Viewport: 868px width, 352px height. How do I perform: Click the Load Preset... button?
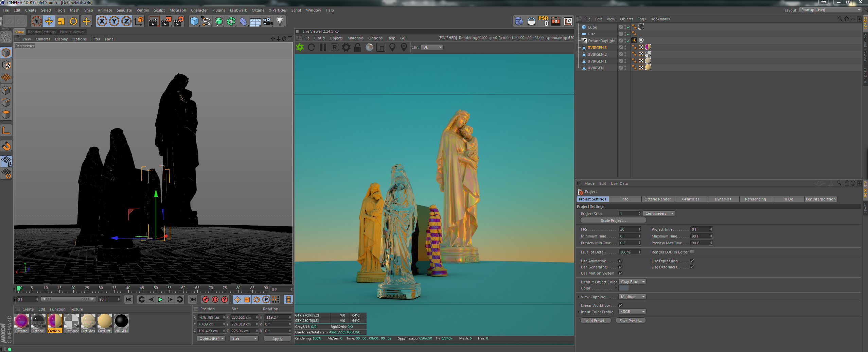[596, 321]
